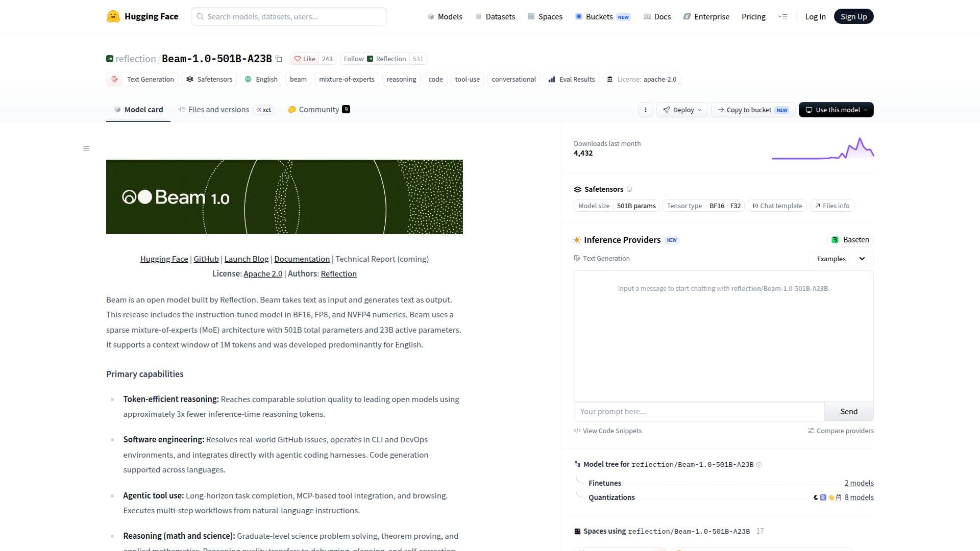Click the reflection organization avatar icon
Image resolution: width=980 pixels, height=551 pixels.
click(x=110, y=59)
